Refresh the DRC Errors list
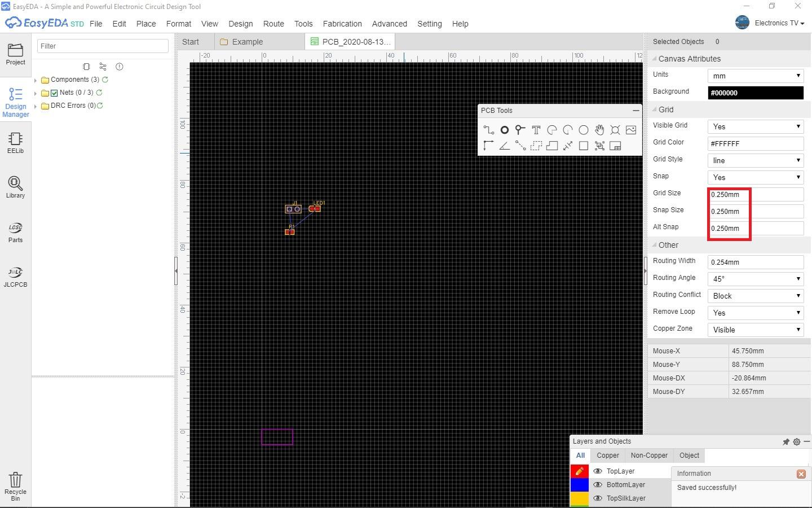 tap(101, 106)
